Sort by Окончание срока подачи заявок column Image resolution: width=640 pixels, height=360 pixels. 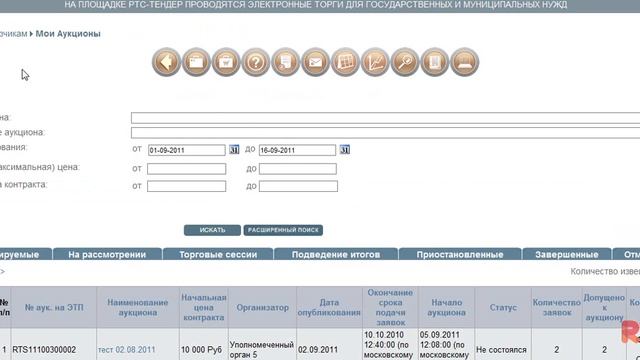click(x=390, y=307)
